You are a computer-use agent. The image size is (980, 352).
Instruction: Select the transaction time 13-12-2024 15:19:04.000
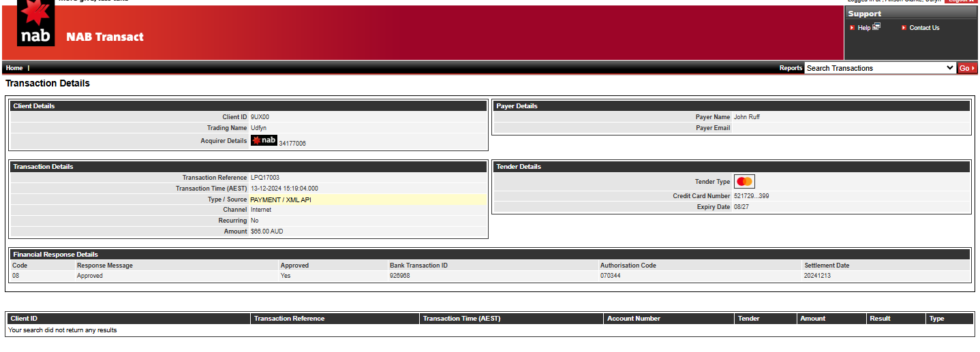click(x=284, y=189)
